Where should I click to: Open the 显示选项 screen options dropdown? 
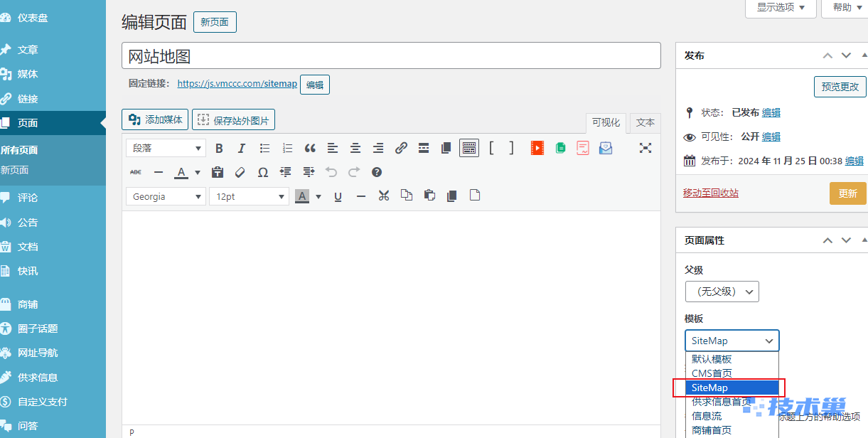[x=780, y=8]
